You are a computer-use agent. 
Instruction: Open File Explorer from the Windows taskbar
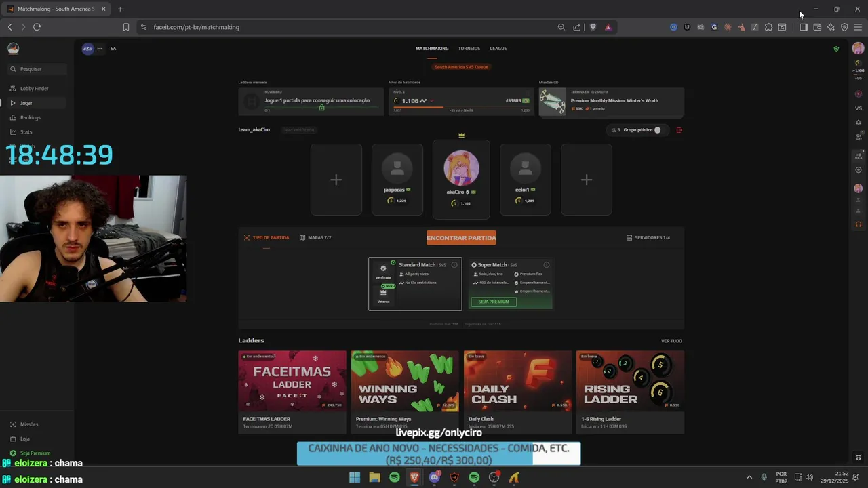(x=374, y=478)
